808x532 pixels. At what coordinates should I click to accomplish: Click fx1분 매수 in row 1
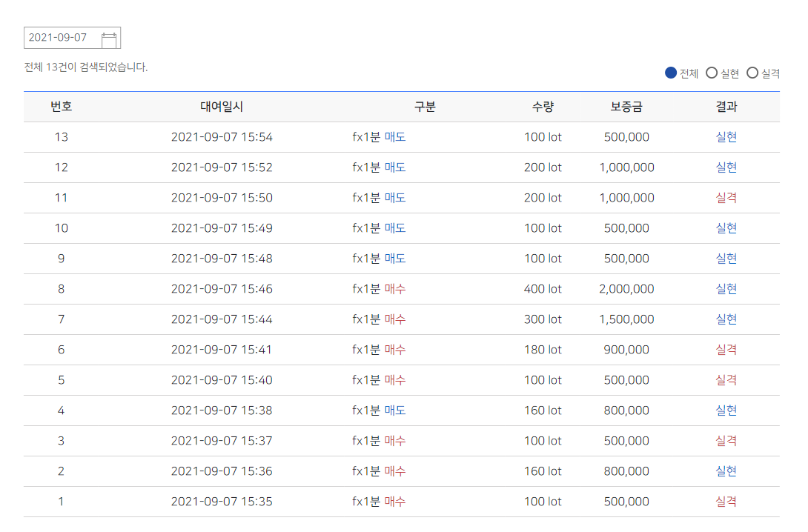379,502
